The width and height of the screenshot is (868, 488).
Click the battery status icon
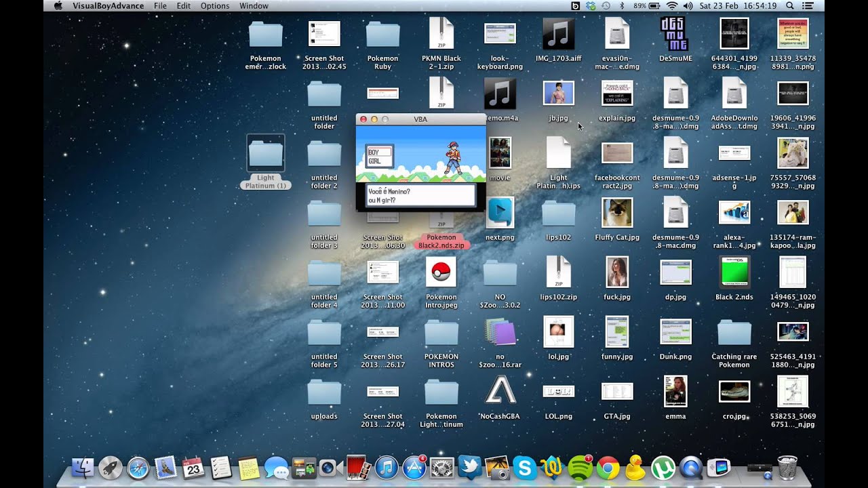(654, 5)
